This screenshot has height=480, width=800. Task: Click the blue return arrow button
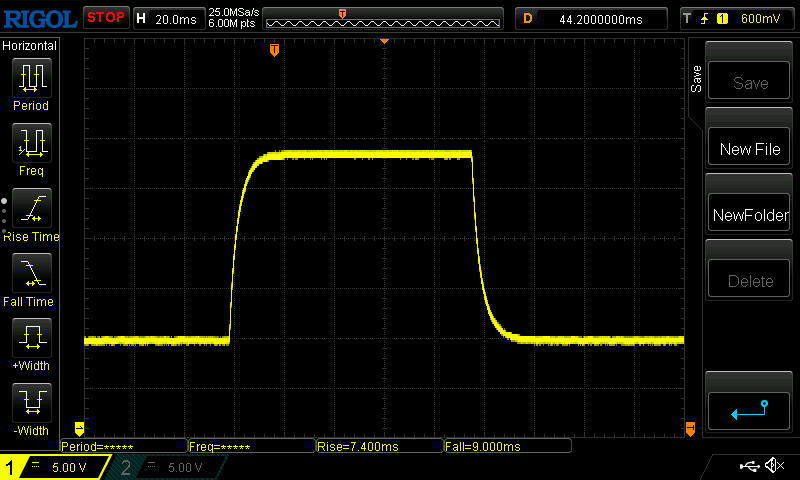[749, 411]
